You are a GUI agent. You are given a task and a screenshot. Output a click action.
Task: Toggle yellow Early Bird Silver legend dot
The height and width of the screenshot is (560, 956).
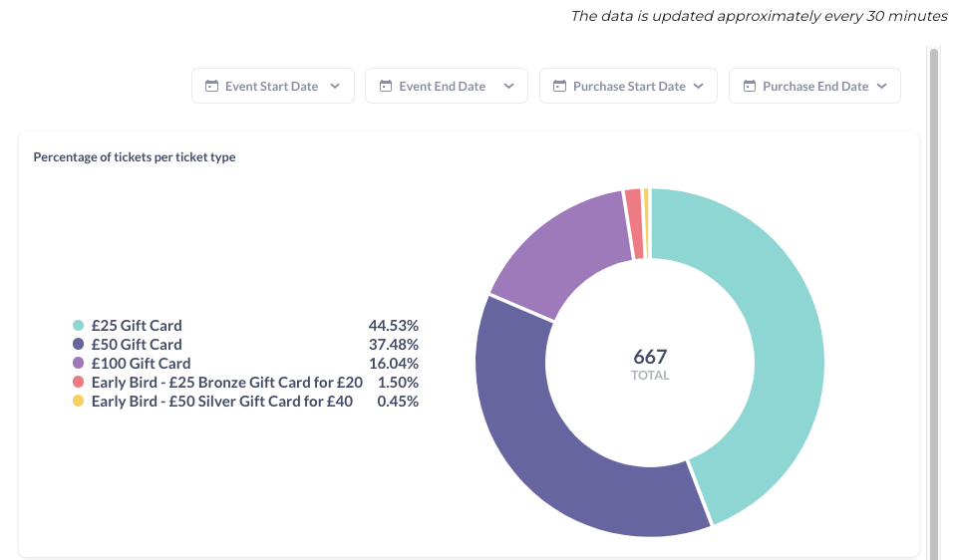(x=78, y=401)
